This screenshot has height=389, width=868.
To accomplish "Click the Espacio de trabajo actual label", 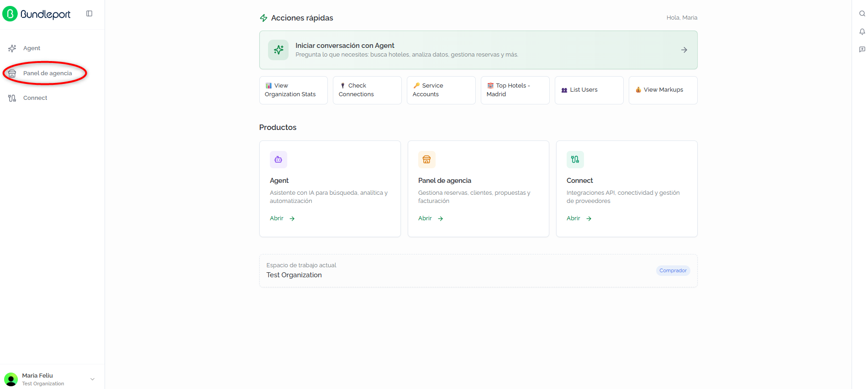I will [x=301, y=265].
